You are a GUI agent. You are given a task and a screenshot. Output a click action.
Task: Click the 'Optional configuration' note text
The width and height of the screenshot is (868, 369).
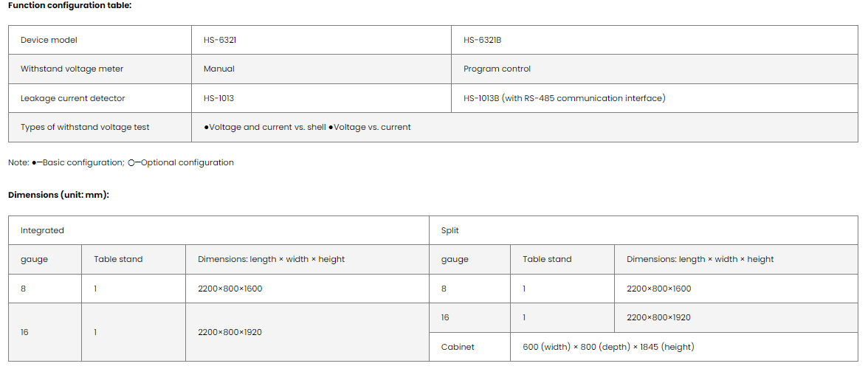(186, 162)
